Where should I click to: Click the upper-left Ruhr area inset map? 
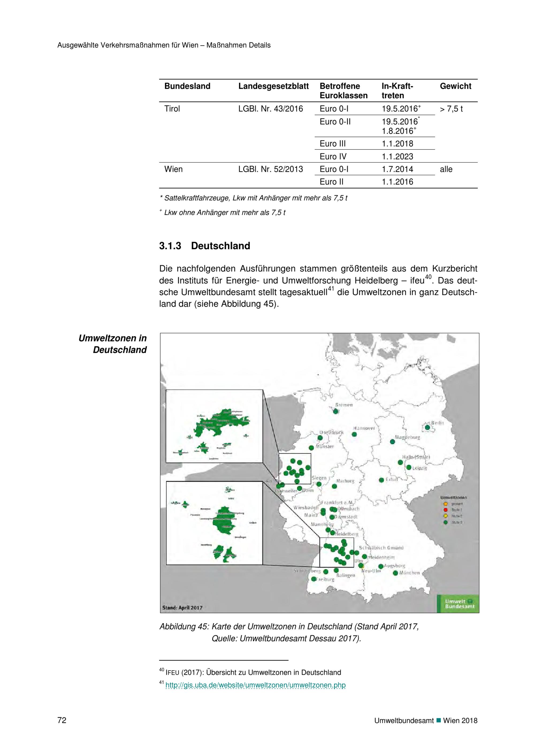click(214, 426)
